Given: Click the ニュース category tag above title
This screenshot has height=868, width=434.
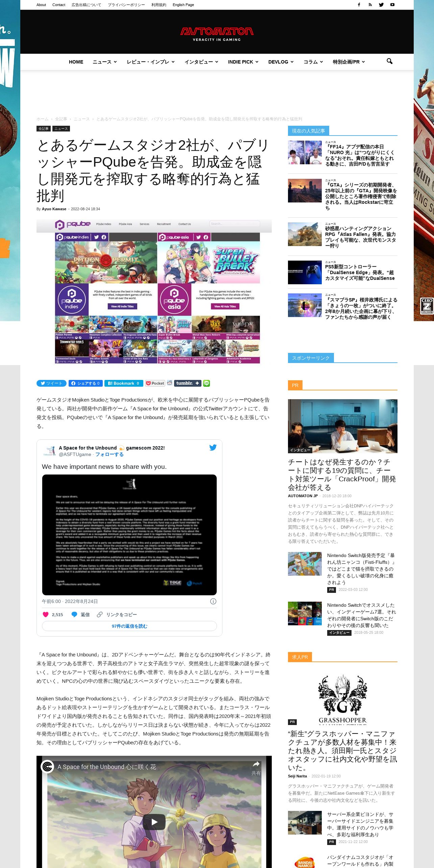Looking at the screenshot, I should 61,129.
